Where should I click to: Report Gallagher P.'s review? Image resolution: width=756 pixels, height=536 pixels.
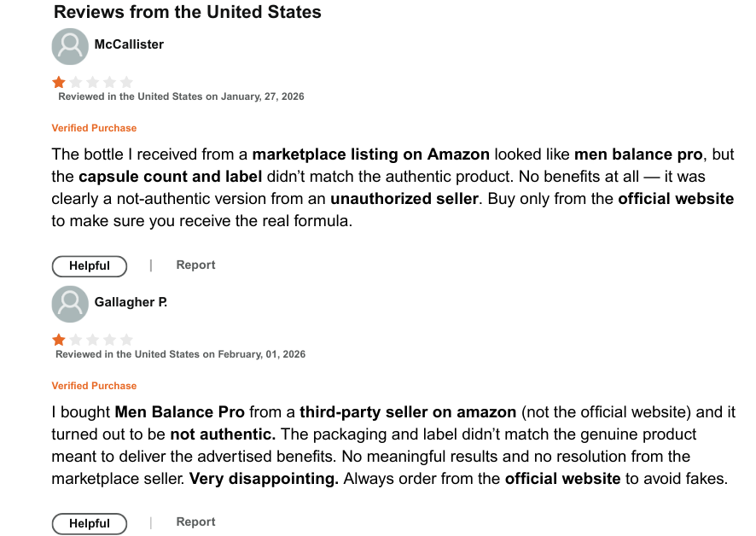(195, 522)
